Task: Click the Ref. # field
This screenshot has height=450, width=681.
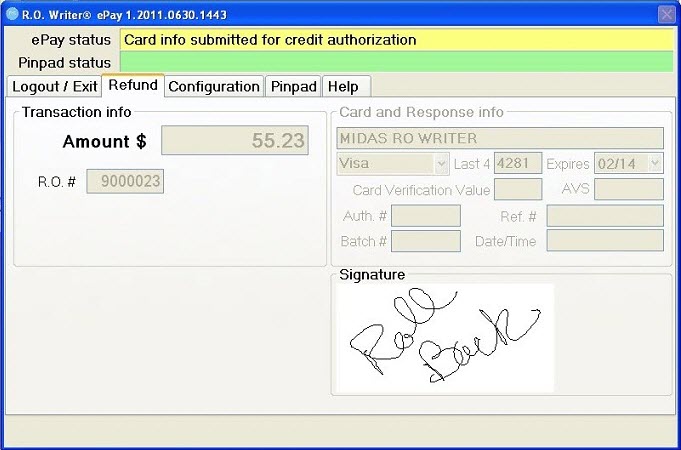Action: pos(604,216)
